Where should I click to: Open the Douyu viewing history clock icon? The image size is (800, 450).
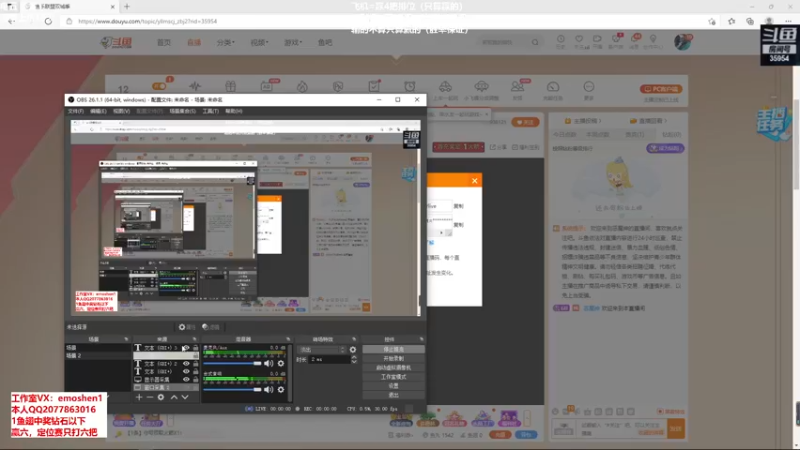click(560, 39)
